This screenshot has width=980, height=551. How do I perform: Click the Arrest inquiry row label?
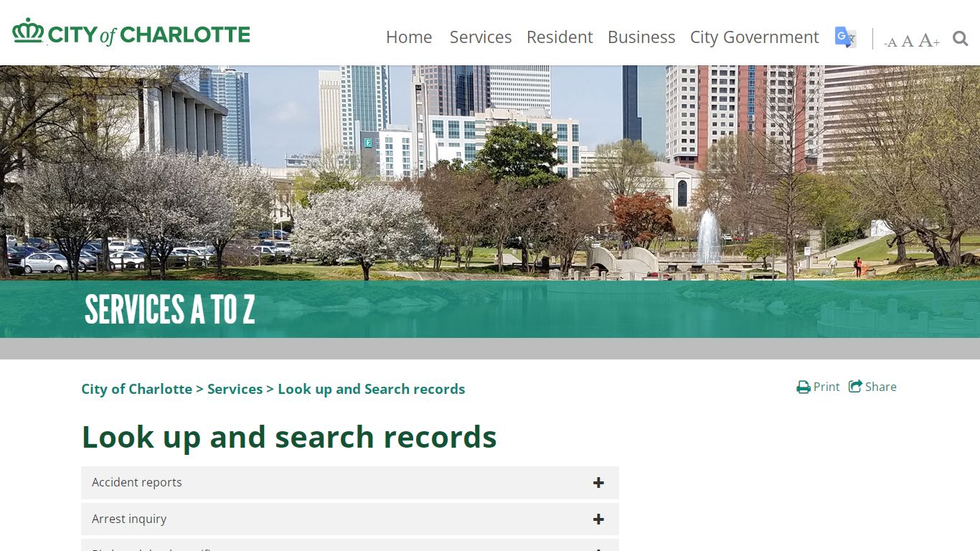coord(129,519)
